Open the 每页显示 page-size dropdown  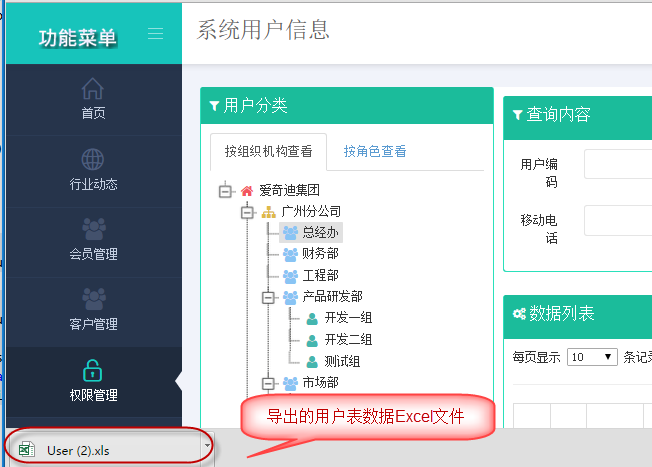(x=592, y=357)
